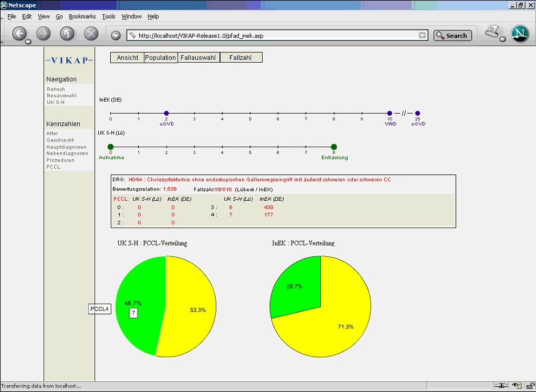Expand the round dropdown left of address bar
This screenshot has width=536, height=392.
tap(116, 35)
